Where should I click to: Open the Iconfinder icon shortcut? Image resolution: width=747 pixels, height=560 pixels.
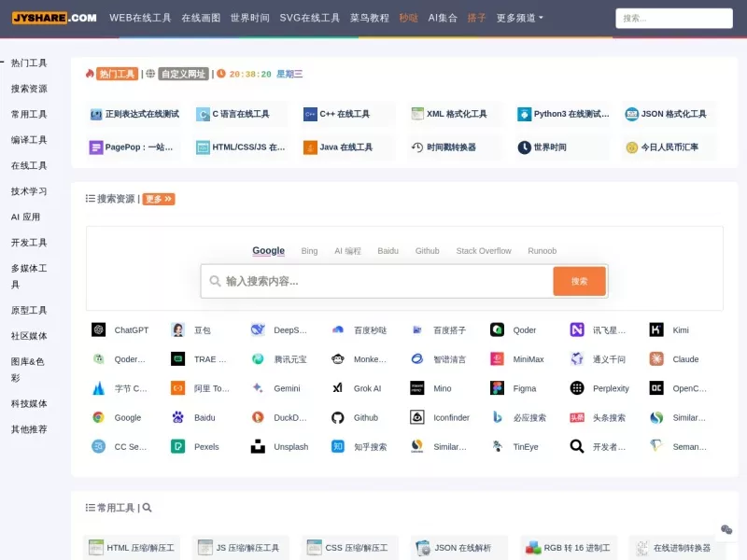tap(416, 417)
